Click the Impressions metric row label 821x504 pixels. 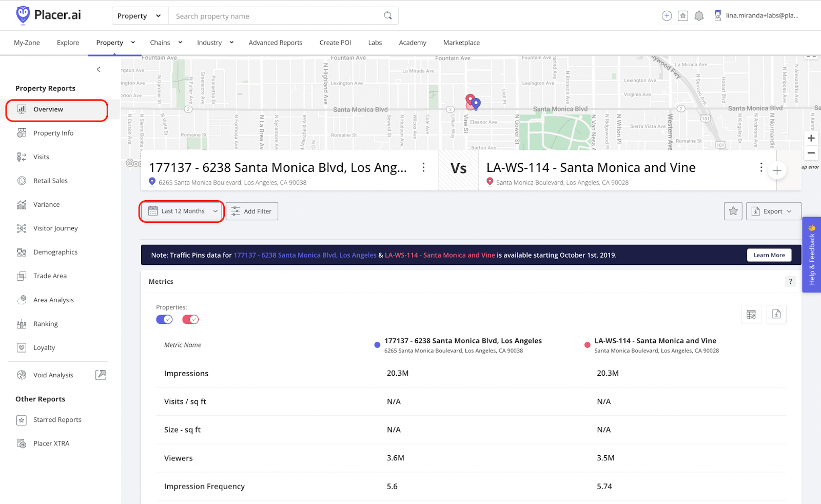[186, 373]
